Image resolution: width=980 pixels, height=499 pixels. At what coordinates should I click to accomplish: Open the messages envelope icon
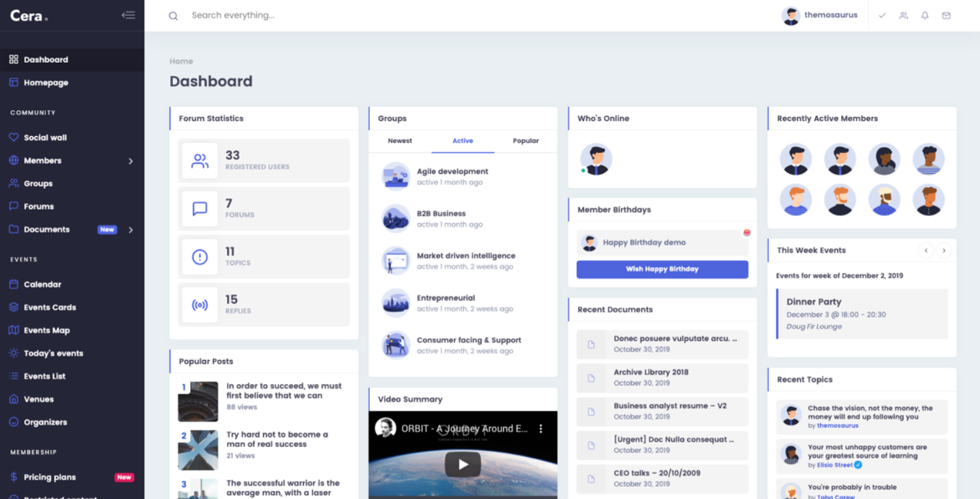pyautogui.click(x=946, y=15)
